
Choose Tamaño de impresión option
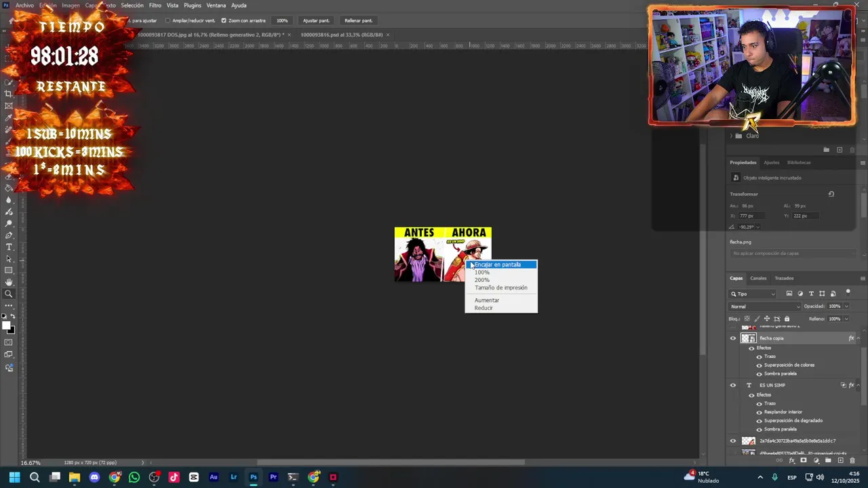[501, 287]
